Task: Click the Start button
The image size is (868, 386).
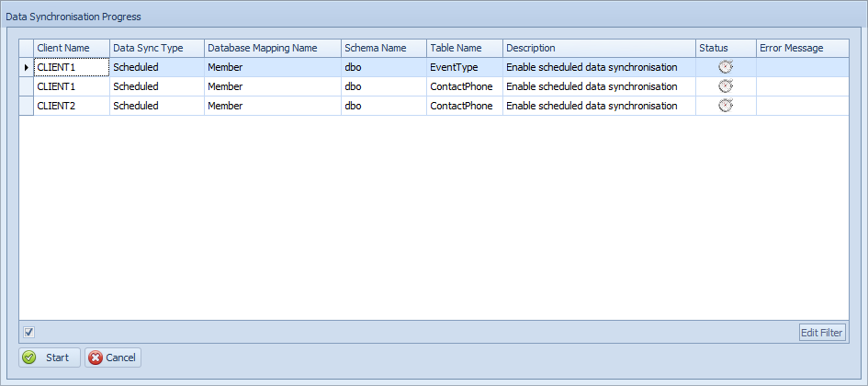Action: point(50,358)
